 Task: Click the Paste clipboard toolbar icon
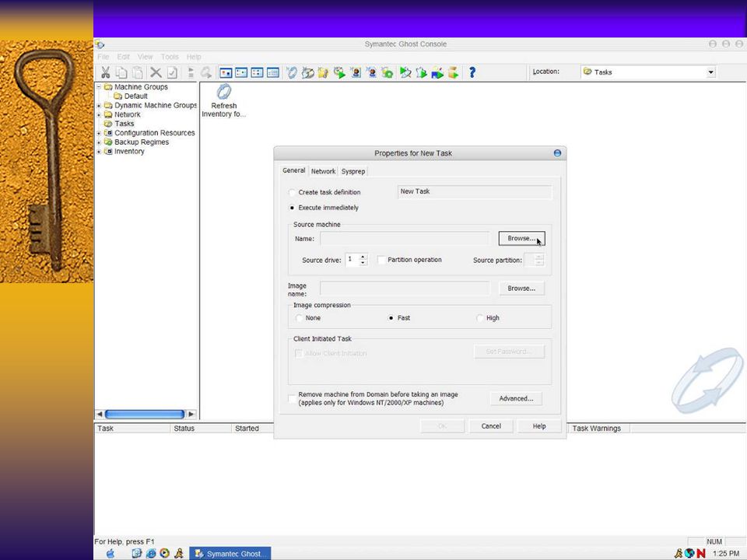[x=138, y=72]
